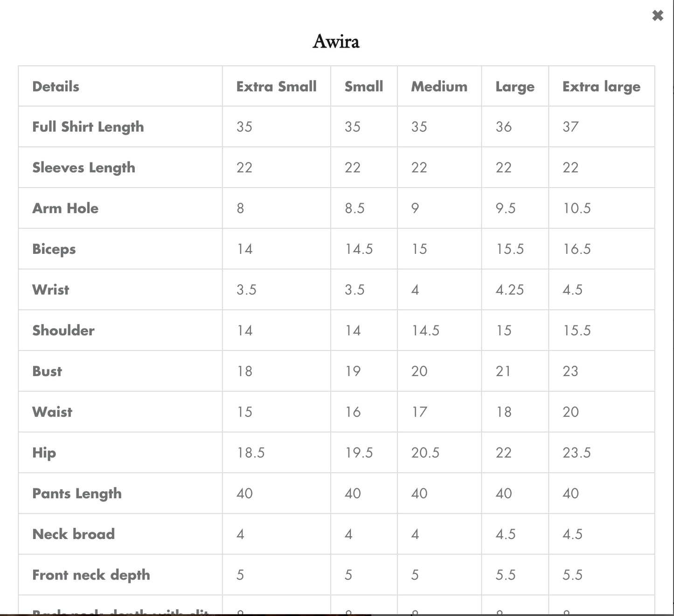The height and width of the screenshot is (616, 674).
Task: Click the Extra large hip value 23.5
Action: (577, 453)
